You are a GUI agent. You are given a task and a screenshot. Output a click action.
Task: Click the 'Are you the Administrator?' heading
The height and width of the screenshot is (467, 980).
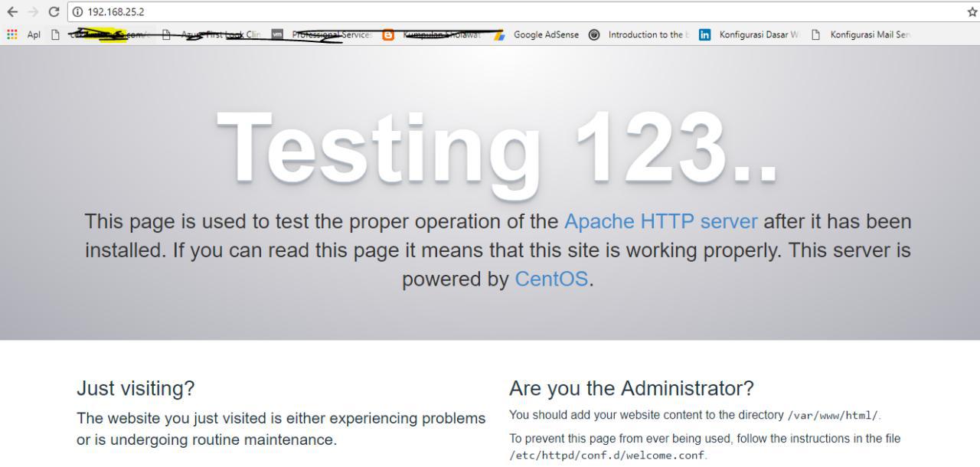pyautogui.click(x=632, y=389)
